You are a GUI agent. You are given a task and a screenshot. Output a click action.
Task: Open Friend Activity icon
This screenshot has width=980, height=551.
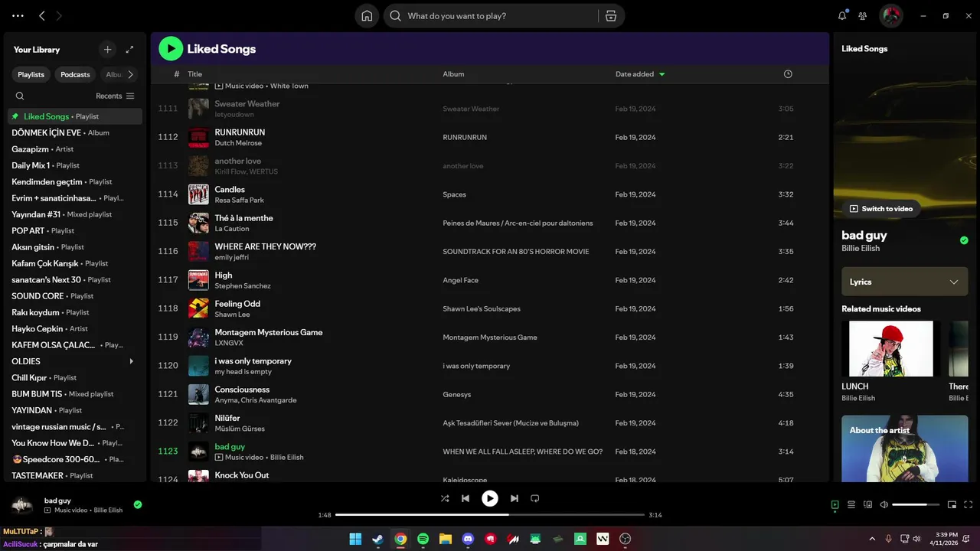(x=863, y=16)
